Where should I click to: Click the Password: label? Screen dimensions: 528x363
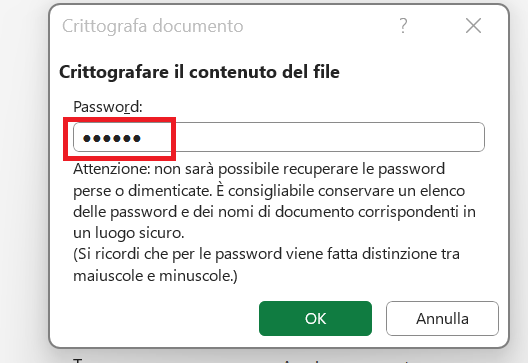108,107
